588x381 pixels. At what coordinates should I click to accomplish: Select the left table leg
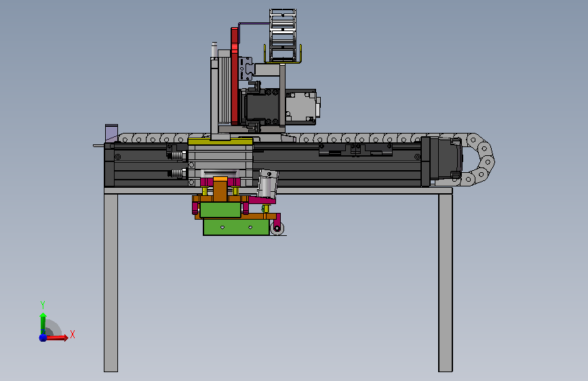click(x=111, y=283)
